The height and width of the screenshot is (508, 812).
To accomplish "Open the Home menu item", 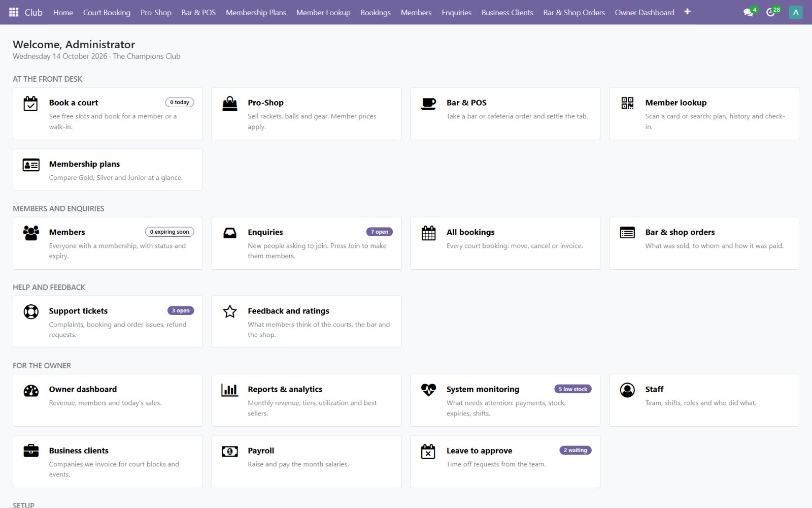I will [x=63, y=12].
